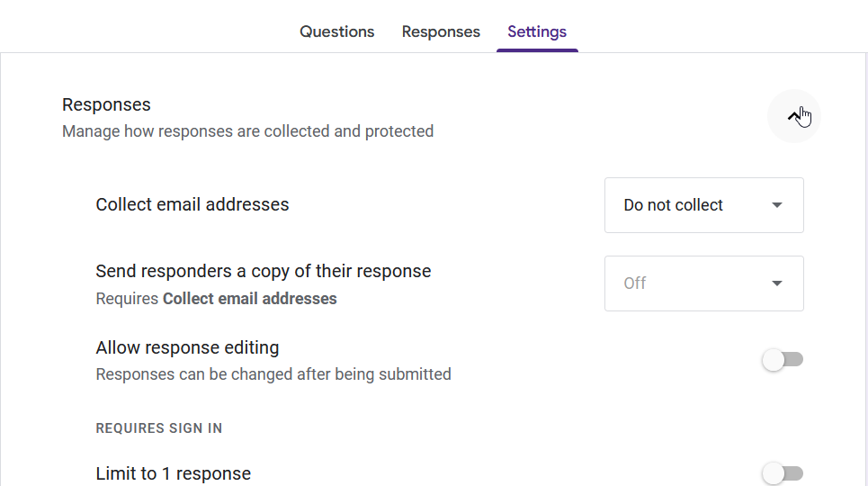Open the Off dropdown for response copies
The image size is (868, 486).
(x=703, y=283)
